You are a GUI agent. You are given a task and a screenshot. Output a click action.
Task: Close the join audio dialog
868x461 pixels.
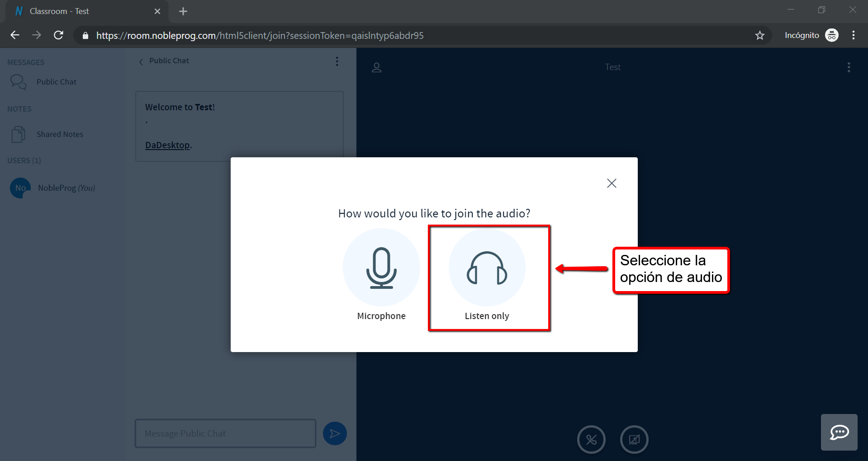pyautogui.click(x=612, y=183)
